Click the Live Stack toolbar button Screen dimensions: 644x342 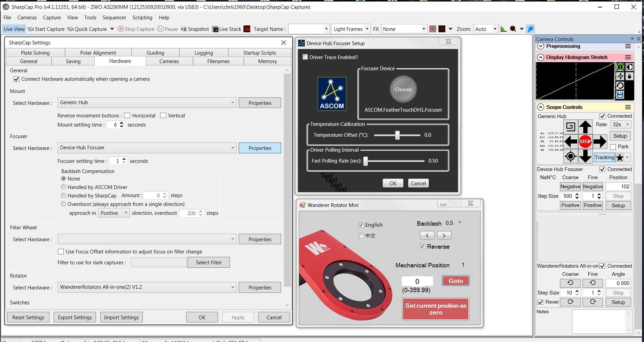(x=227, y=29)
